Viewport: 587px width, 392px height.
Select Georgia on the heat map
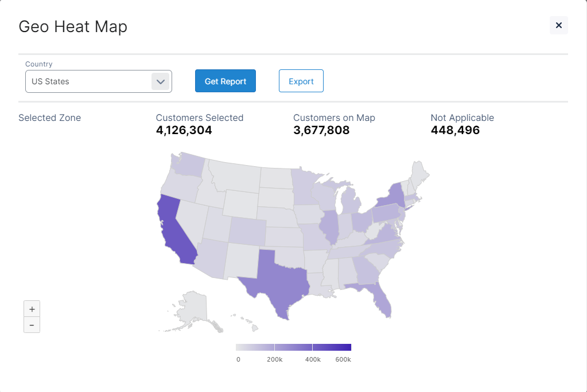coord(366,270)
